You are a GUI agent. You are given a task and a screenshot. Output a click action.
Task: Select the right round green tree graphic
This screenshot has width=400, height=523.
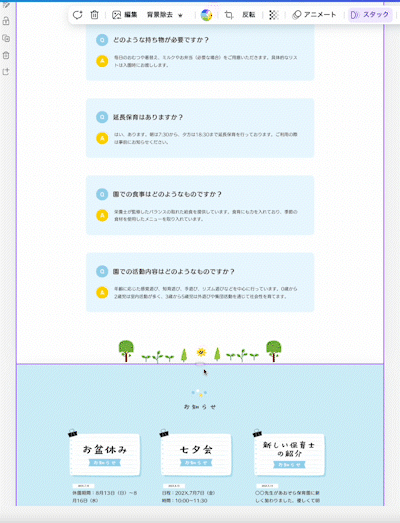274,351
